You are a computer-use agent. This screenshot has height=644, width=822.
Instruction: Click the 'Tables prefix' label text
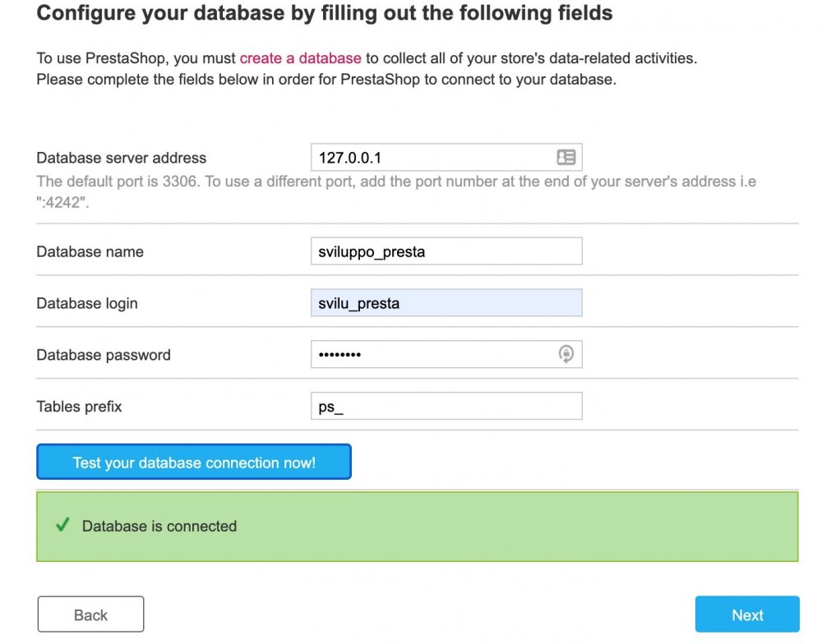click(79, 406)
